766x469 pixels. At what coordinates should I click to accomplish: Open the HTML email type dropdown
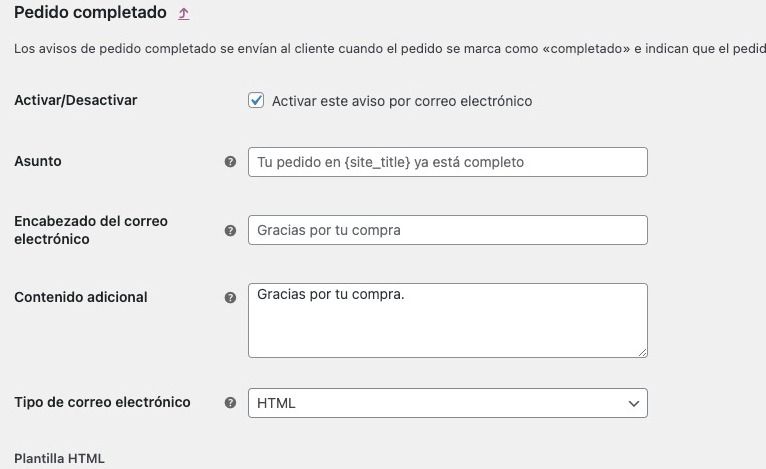[448, 403]
